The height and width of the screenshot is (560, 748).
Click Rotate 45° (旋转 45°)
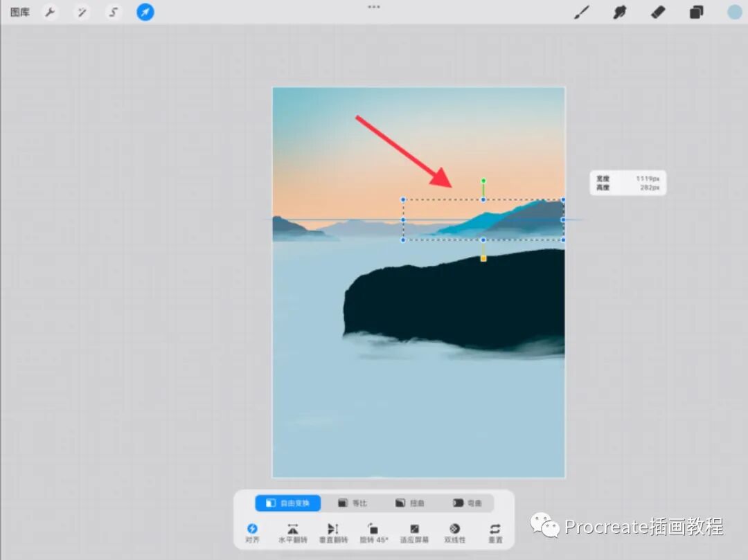tap(374, 533)
